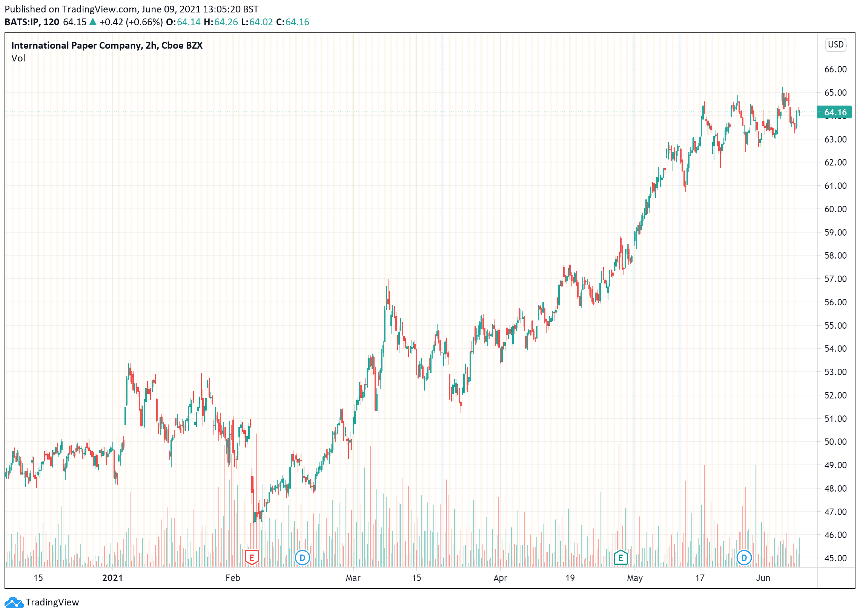Click the USD currency button
This screenshot has width=860, height=616.
[836, 45]
